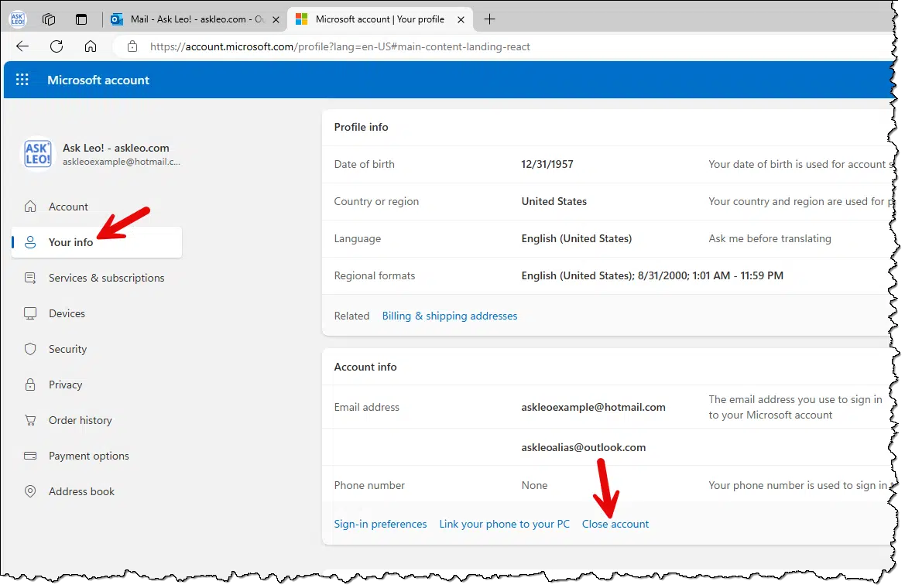Go back using the browser back arrow

coord(22,46)
